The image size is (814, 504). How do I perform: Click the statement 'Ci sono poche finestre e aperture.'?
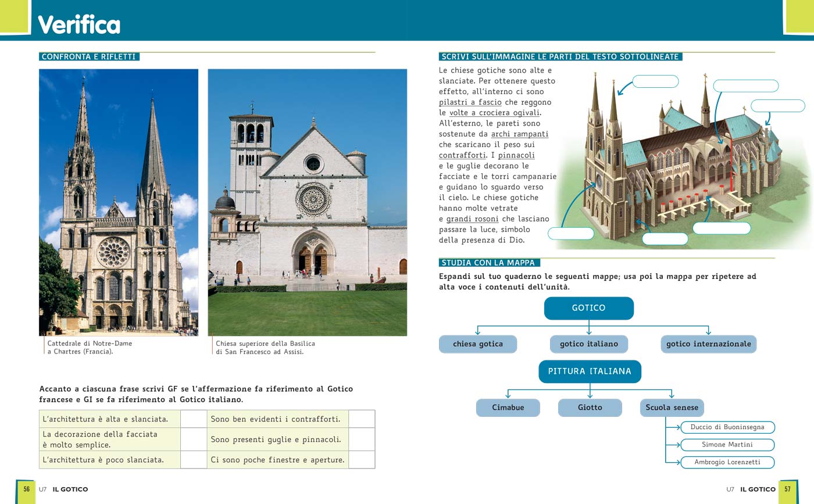point(278,460)
